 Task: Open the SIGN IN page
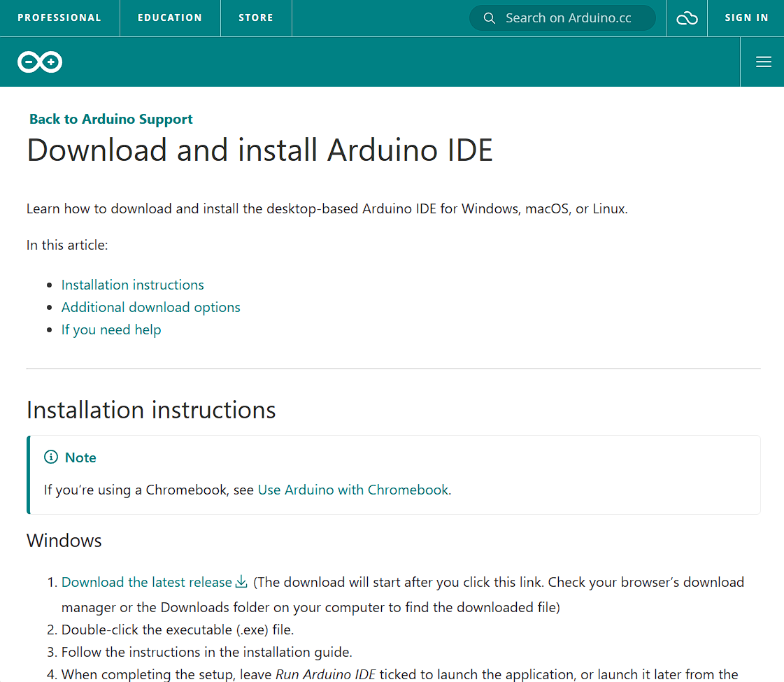(746, 17)
